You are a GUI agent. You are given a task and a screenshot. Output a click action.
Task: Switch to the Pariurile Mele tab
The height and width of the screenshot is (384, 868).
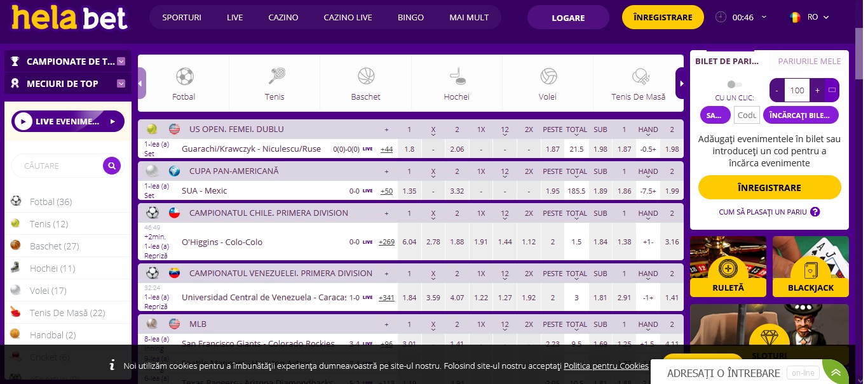(810, 62)
